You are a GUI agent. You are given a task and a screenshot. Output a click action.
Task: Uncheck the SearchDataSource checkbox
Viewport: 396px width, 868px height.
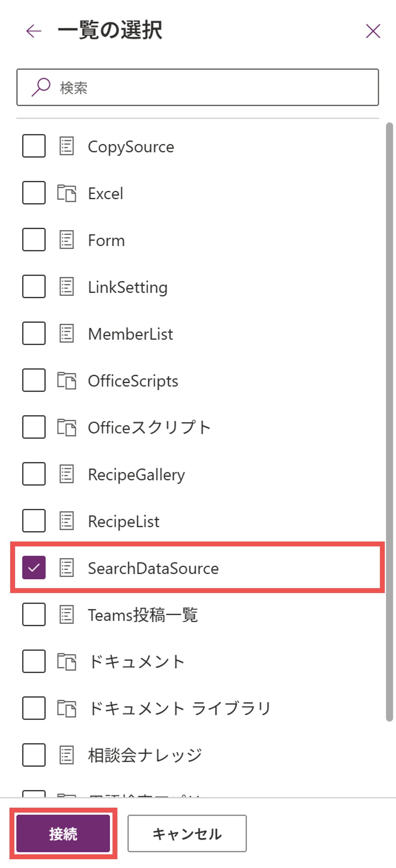34,567
